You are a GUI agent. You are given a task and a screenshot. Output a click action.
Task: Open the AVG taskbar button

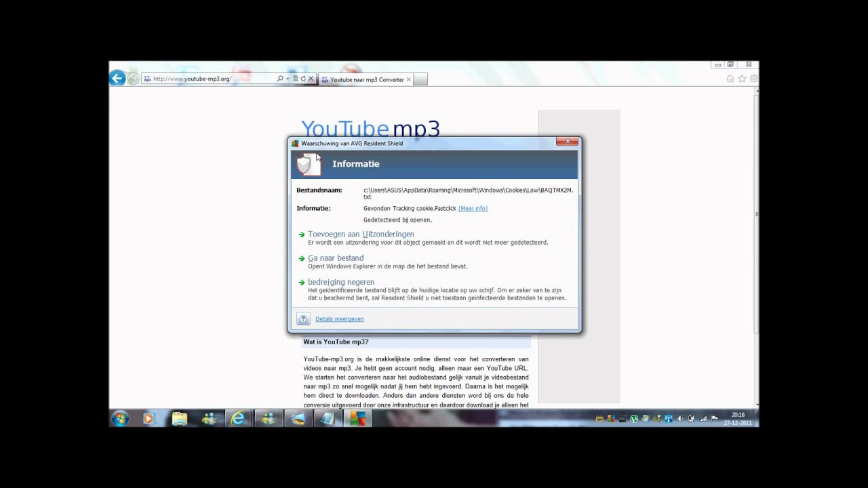357,419
